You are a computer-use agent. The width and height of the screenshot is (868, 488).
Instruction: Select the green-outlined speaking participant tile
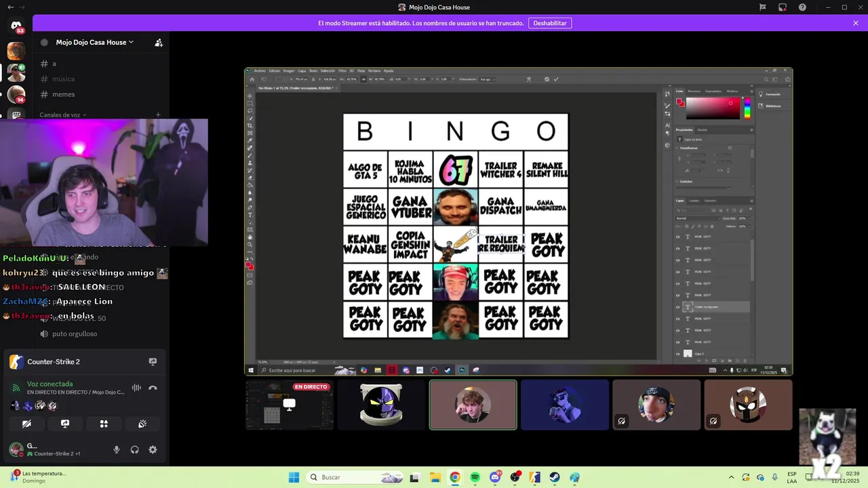pos(473,405)
